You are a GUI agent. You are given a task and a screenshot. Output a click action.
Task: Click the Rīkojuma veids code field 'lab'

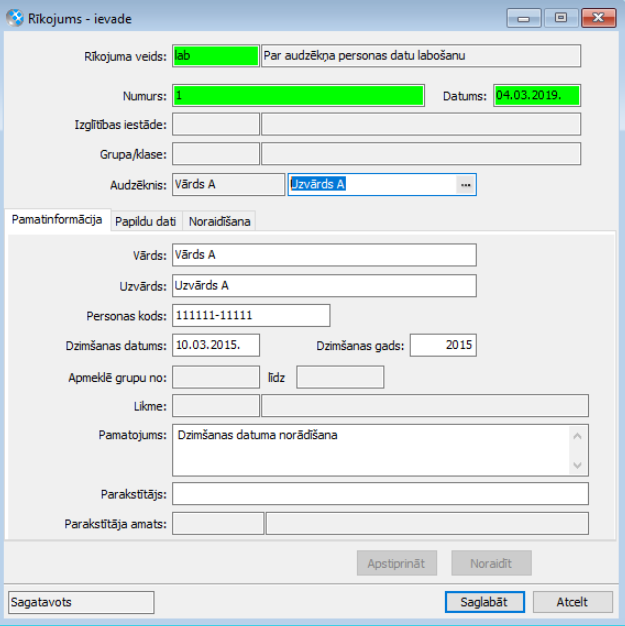[x=216, y=56]
